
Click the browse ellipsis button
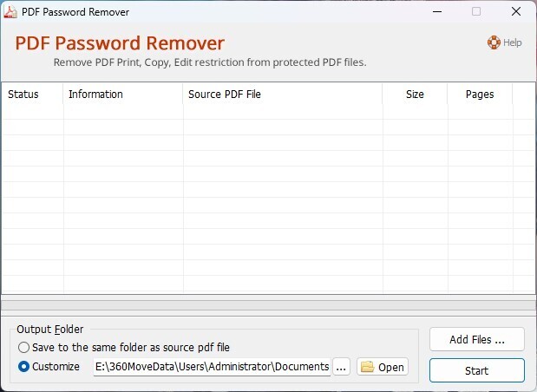[342, 367]
